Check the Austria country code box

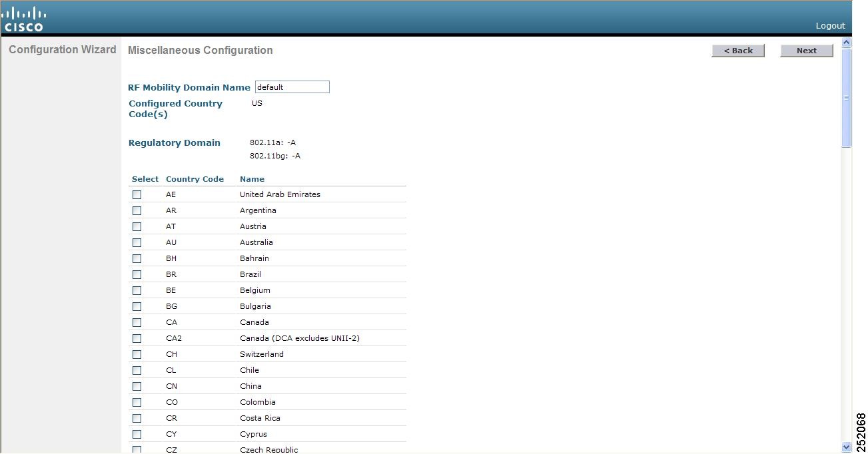[137, 226]
